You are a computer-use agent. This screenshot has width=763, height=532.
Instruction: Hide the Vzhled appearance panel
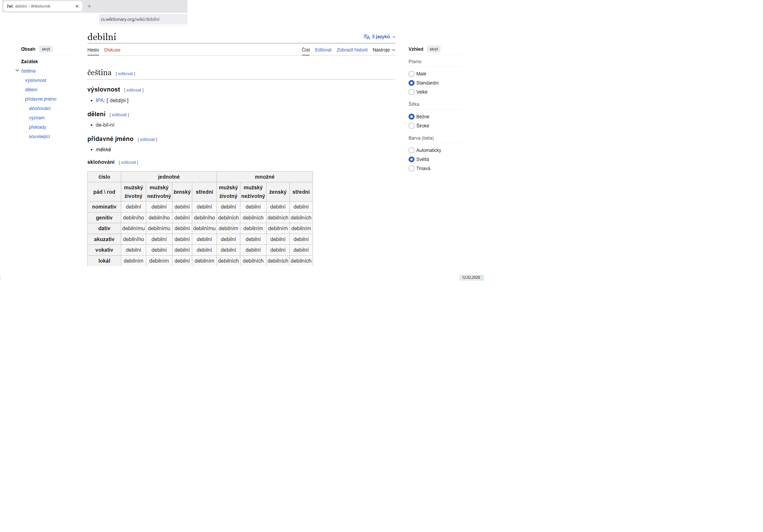pyautogui.click(x=433, y=49)
